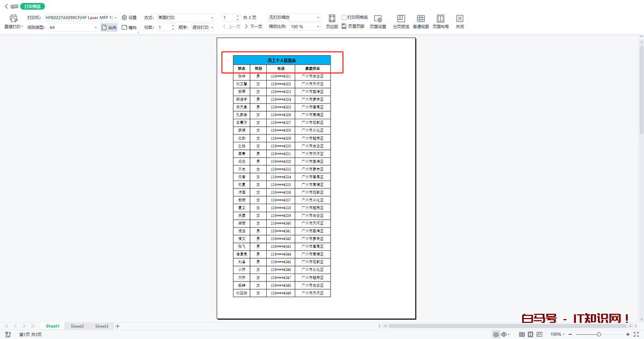644x339 pixels.
Task: Go to 下一页 next page
Action: point(253,26)
